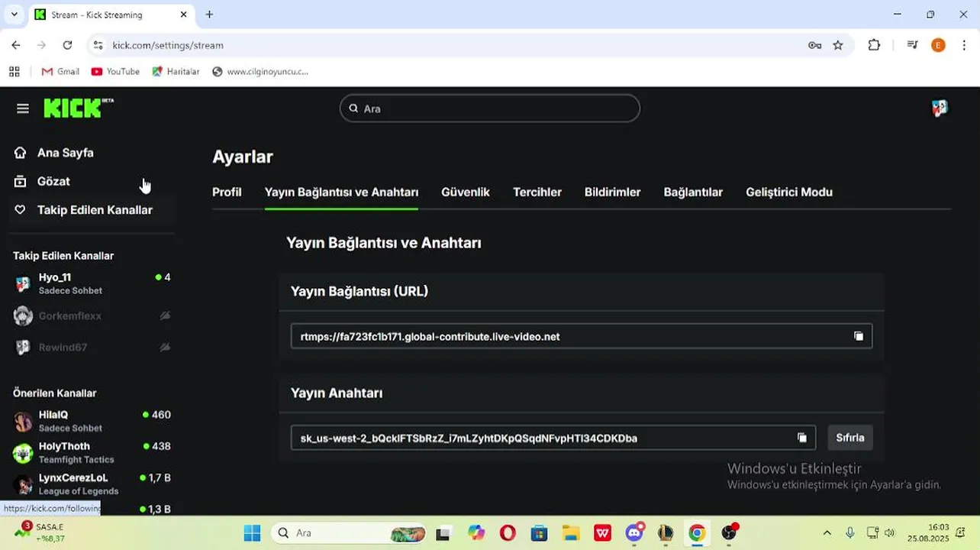Open WPS Office from taskbar
Image resolution: width=980 pixels, height=550 pixels.
click(602, 532)
